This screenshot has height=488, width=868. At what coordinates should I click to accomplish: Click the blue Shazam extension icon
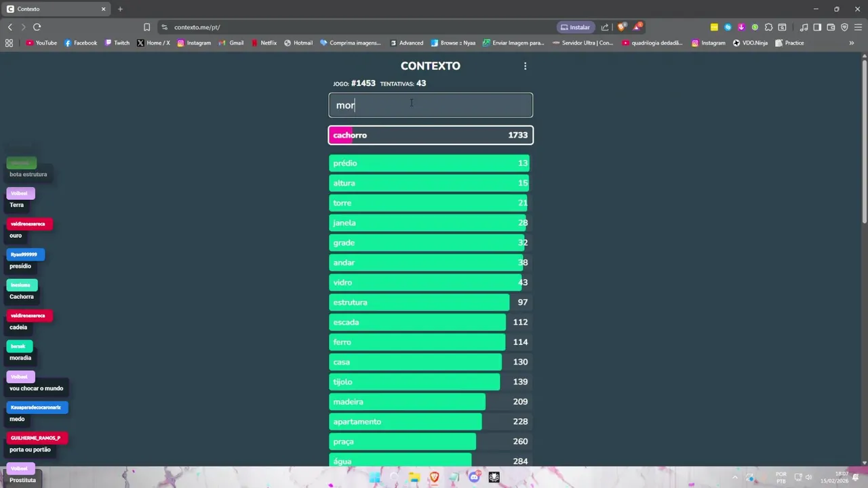(728, 27)
